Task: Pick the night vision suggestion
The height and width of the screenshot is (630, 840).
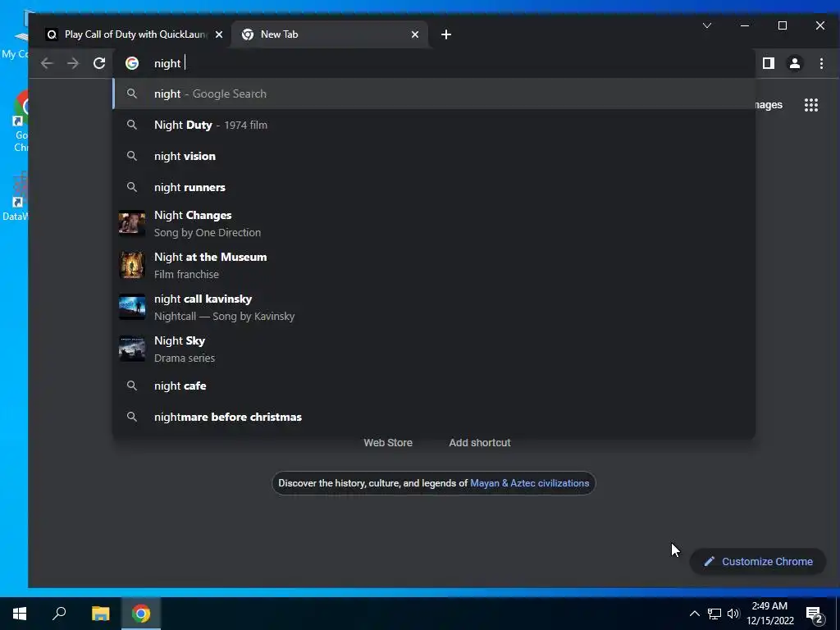Action: click(434, 156)
